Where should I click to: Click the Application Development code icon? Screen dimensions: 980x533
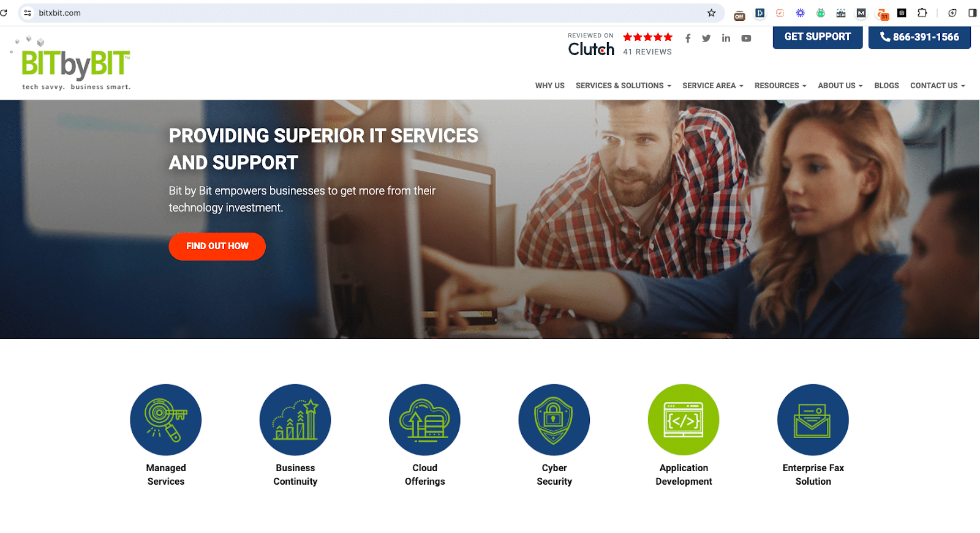(684, 420)
